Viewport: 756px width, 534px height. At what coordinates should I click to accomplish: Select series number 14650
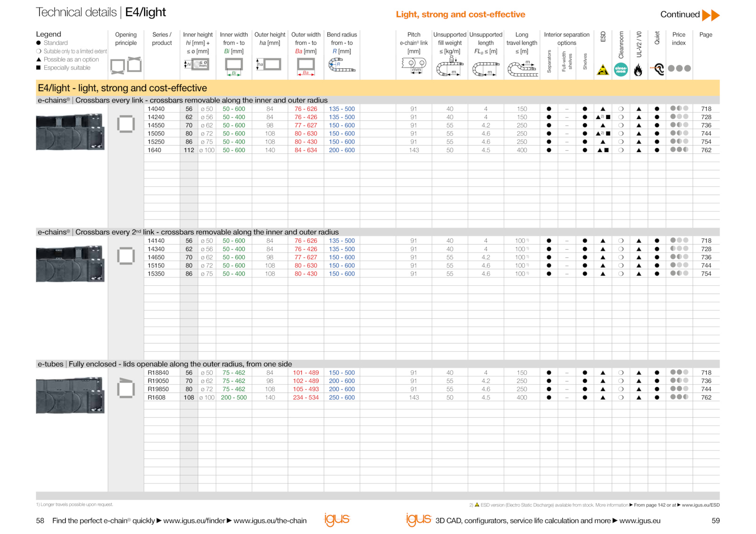coord(156,257)
